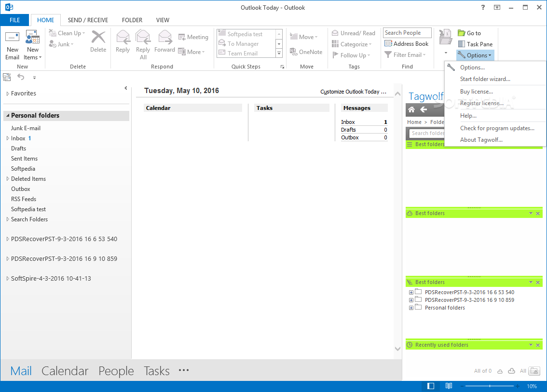Open Clean Up dropdown
This screenshot has height=392, width=547.
click(68, 33)
